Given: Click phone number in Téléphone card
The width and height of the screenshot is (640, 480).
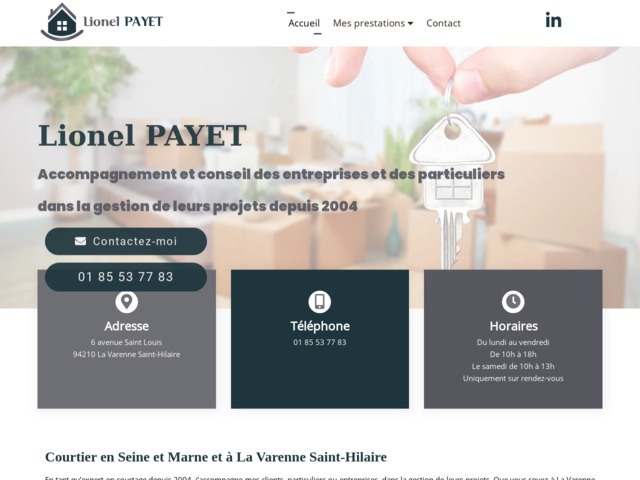Looking at the screenshot, I should click(320, 342).
